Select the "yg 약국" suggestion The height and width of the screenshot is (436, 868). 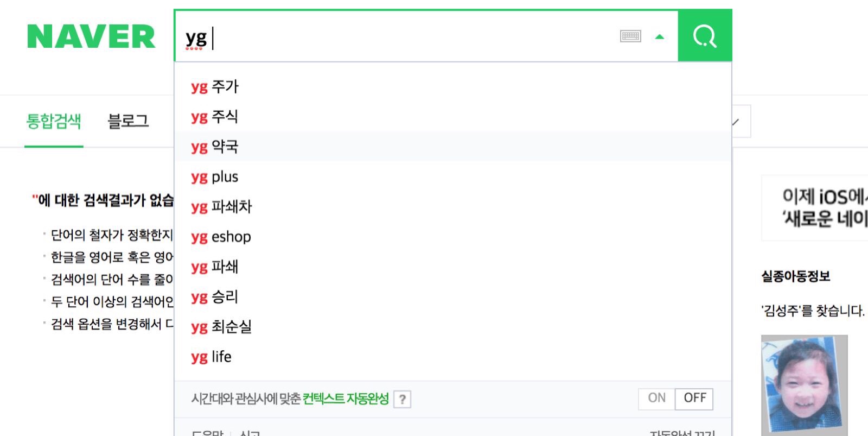click(x=215, y=147)
